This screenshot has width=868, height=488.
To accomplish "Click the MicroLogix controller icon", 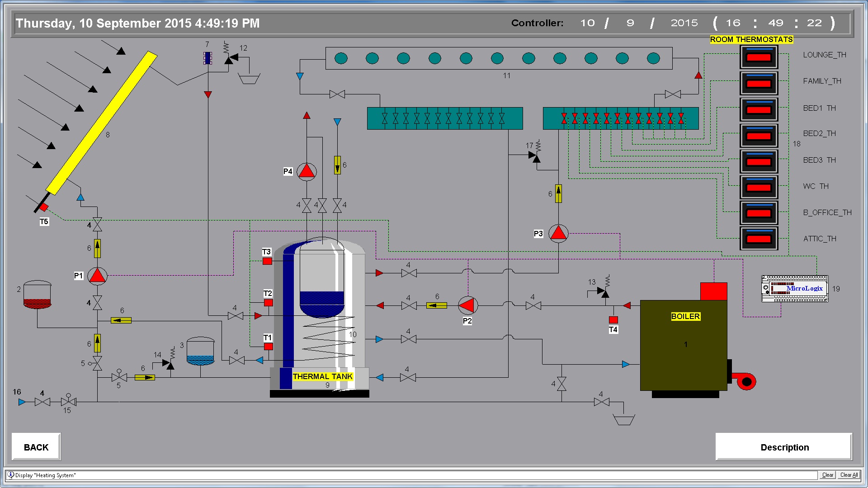I will [x=795, y=288].
